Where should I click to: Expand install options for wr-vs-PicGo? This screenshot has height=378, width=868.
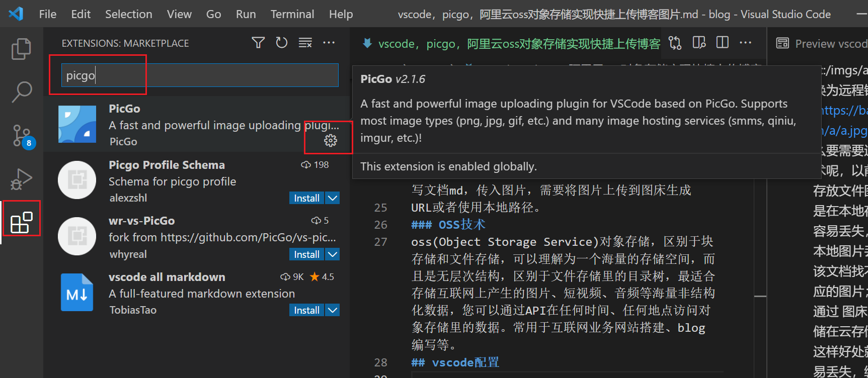click(x=332, y=254)
